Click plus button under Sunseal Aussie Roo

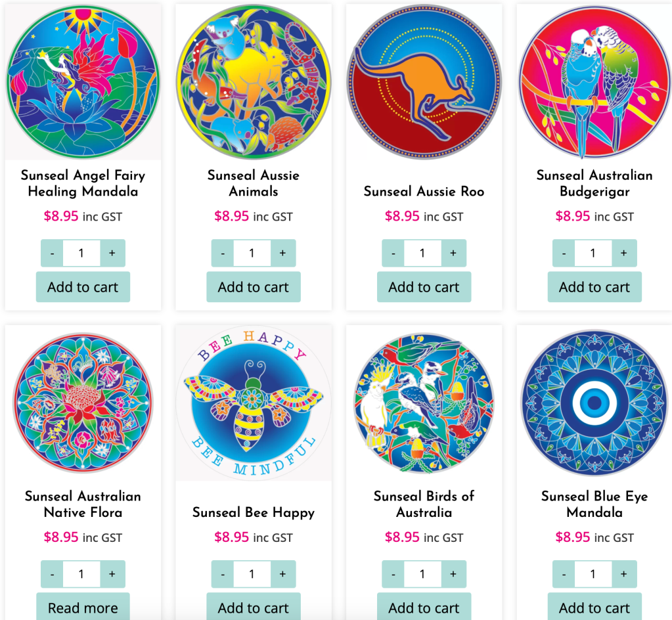(x=453, y=254)
